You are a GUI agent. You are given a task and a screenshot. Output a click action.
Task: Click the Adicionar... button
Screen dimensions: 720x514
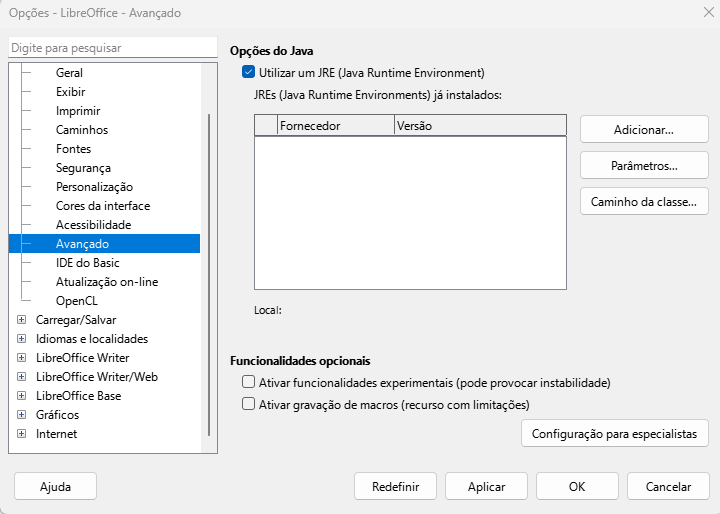(644, 130)
